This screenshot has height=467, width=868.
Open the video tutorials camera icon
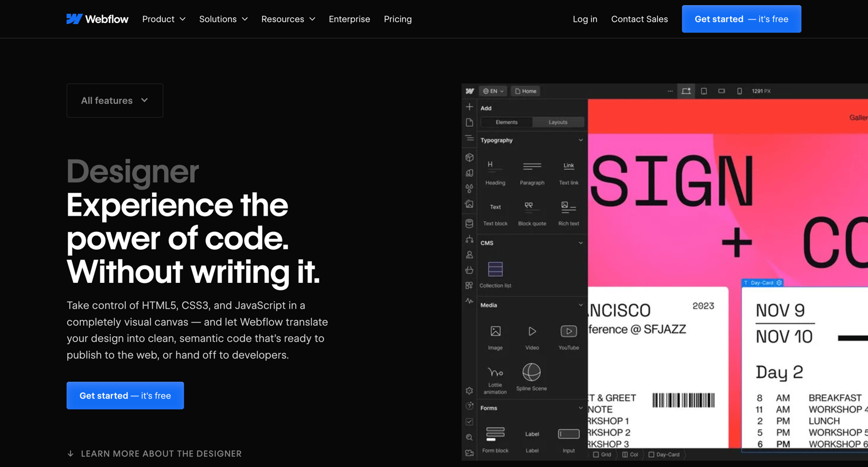[469, 453]
